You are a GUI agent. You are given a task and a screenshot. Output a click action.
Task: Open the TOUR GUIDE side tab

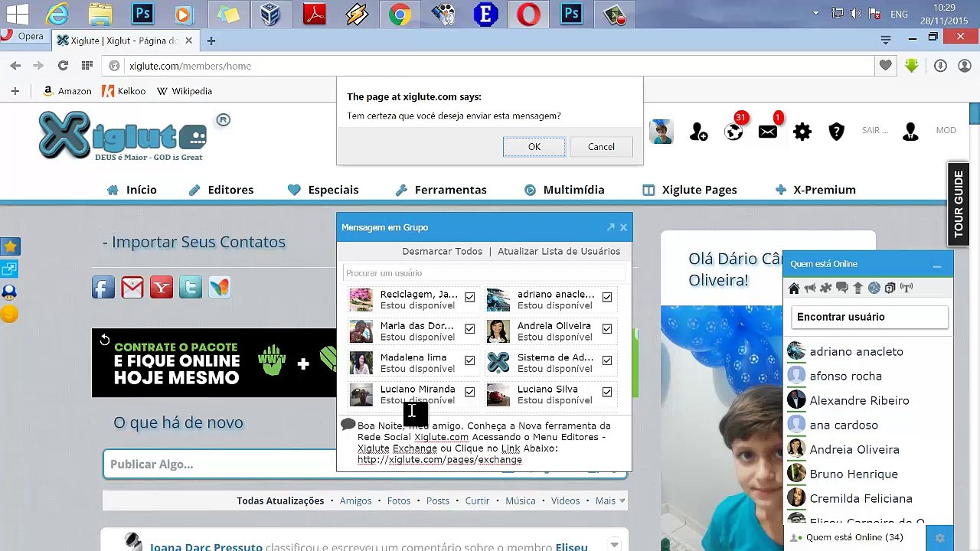(x=959, y=204)
